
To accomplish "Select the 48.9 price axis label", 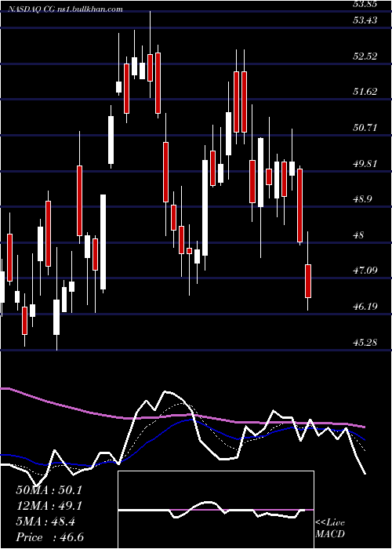I will [x=362, y=199].
